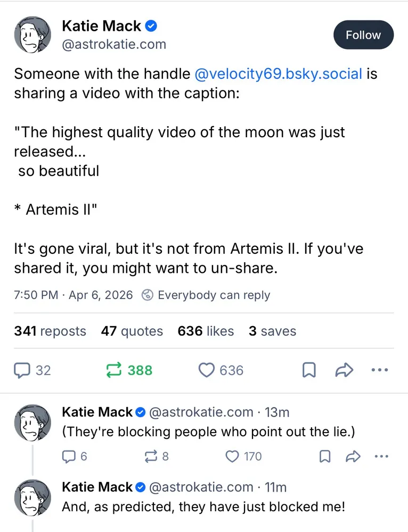Screen dimensions: 408x532
Task: Reply to main post via comment icon
Action: pyautogui.click(x=22, y=370)
